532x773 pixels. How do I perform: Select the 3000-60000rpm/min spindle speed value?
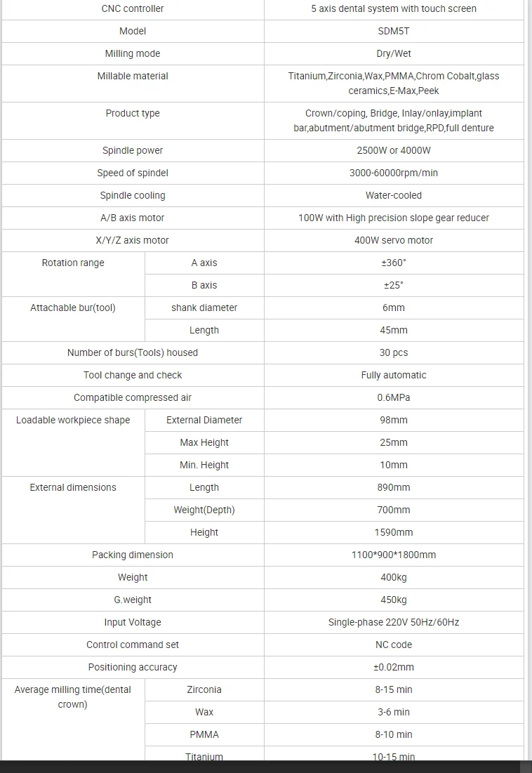[x=394, y=173]
